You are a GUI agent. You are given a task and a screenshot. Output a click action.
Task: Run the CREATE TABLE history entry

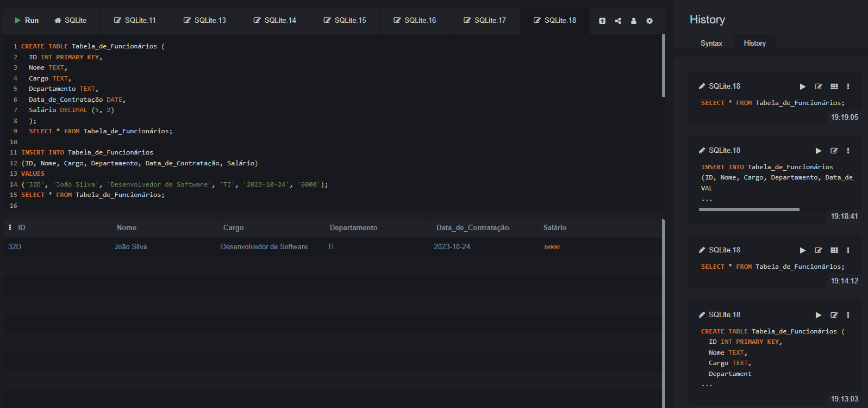(819, 315)
